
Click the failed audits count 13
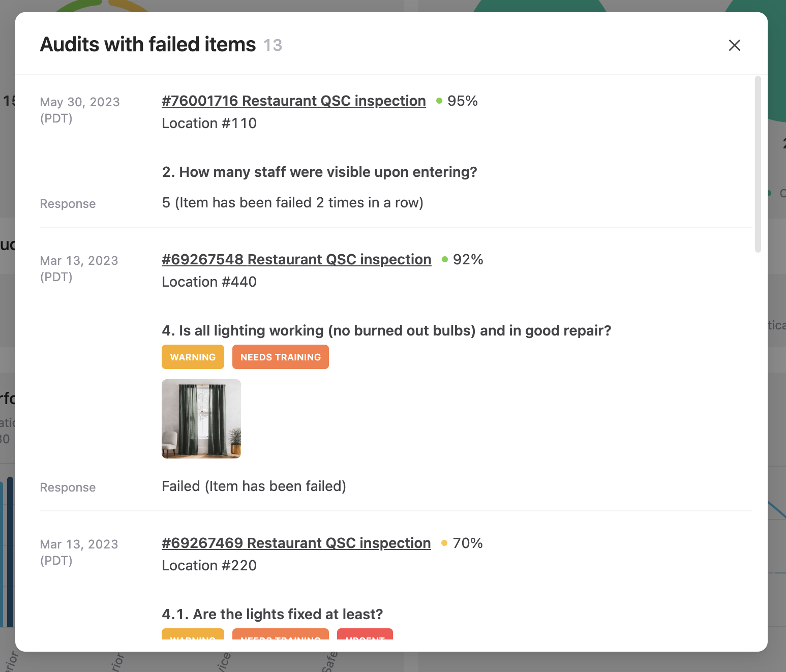tap(273, 45)
